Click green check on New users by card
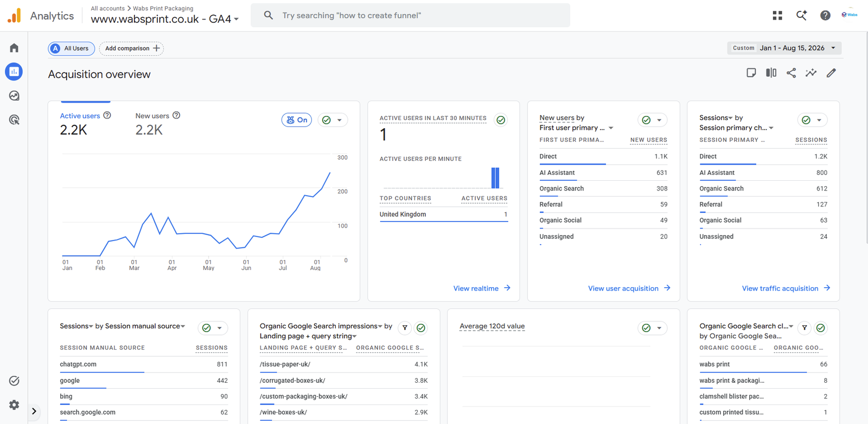 pos(646,120)
